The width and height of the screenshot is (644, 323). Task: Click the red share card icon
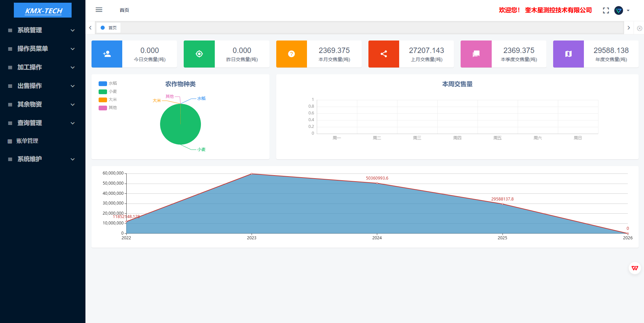tap(384, 54)
